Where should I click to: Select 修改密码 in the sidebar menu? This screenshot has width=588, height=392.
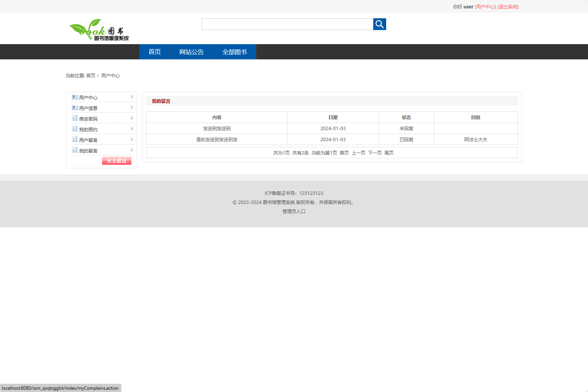coord(88,119)
